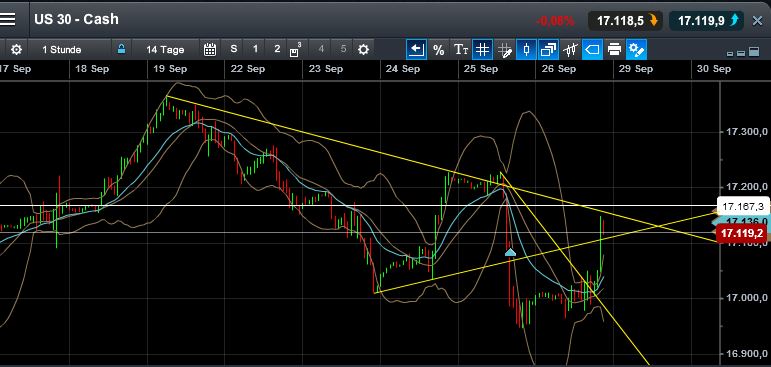Toggle the single candlestick display
This screenshot has width=771, height=367.
[x=526, y=50]
